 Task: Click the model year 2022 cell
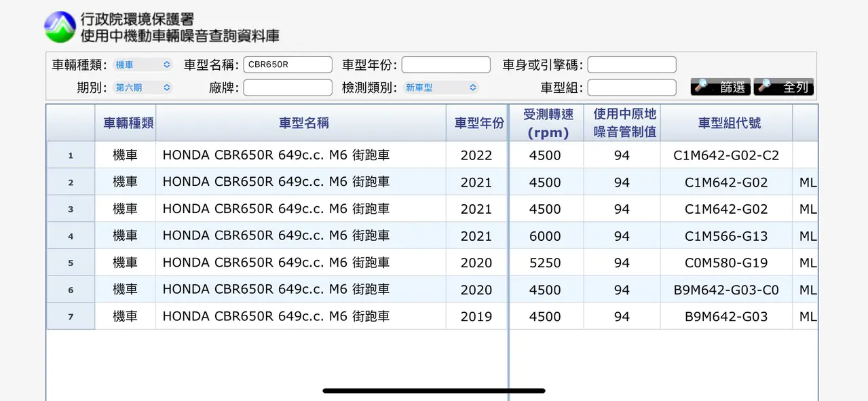click(476, 155)
